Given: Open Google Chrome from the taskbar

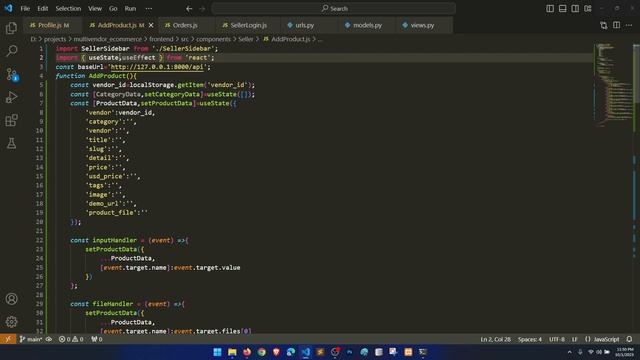Looking at the screenshot, I should 262,352.
